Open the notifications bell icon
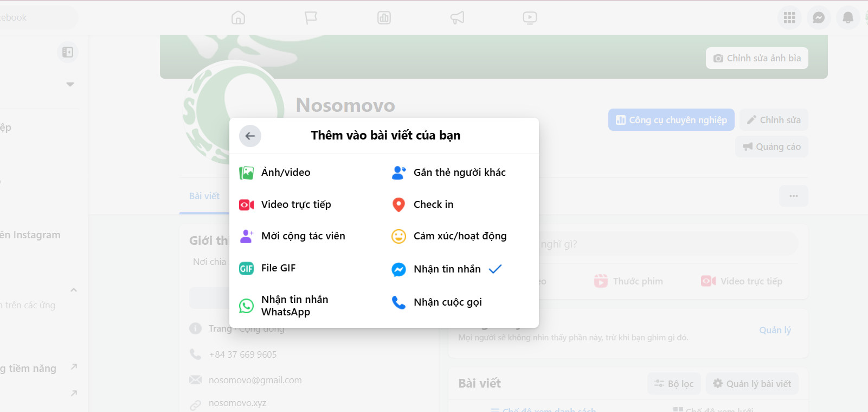The height and width of the screenshot is (412, 868). pyautogui.click(x=848, y=18)
